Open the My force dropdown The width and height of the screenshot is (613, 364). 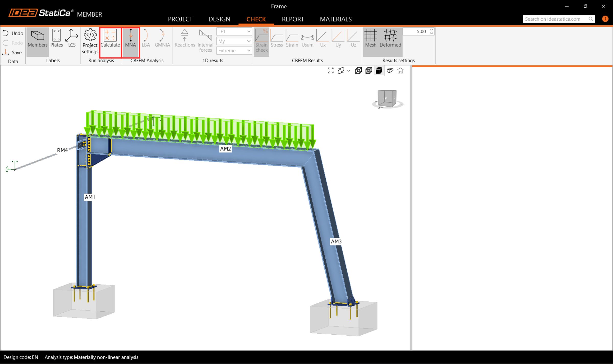(x=234, y=41)
